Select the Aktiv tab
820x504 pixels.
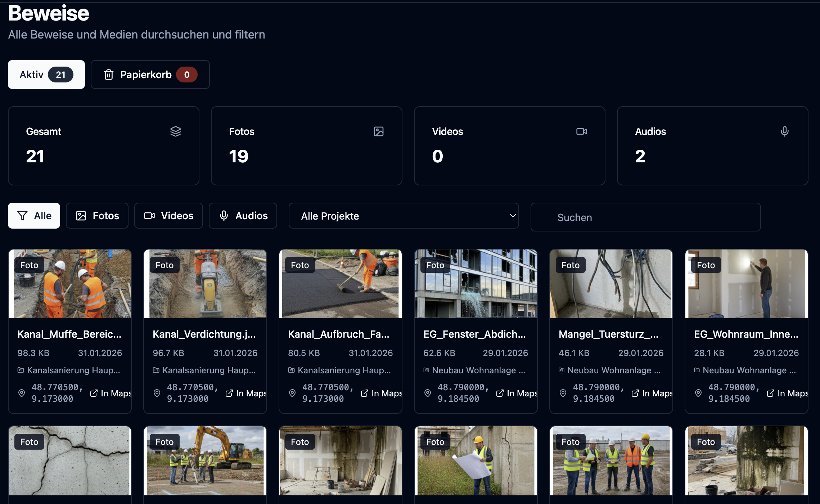tap(46, 75)
